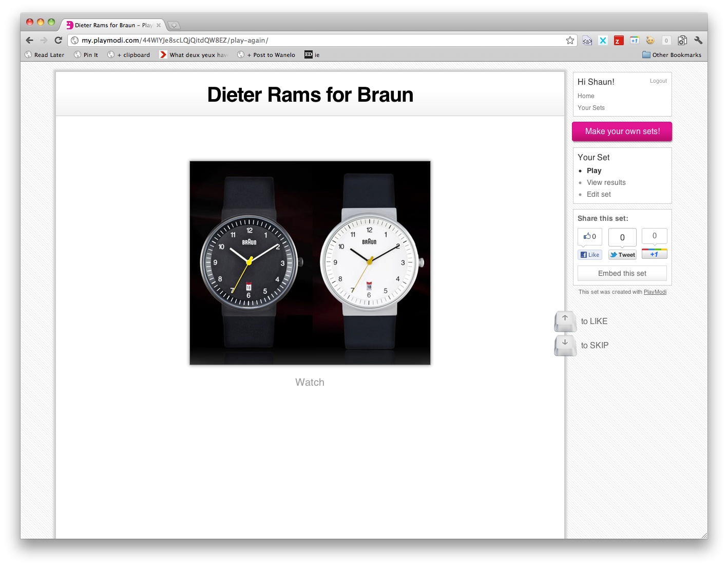Viewport: 728px width, 567px height.
Task: Open the What deux yeux bookmark
Action: click(194, 55)
